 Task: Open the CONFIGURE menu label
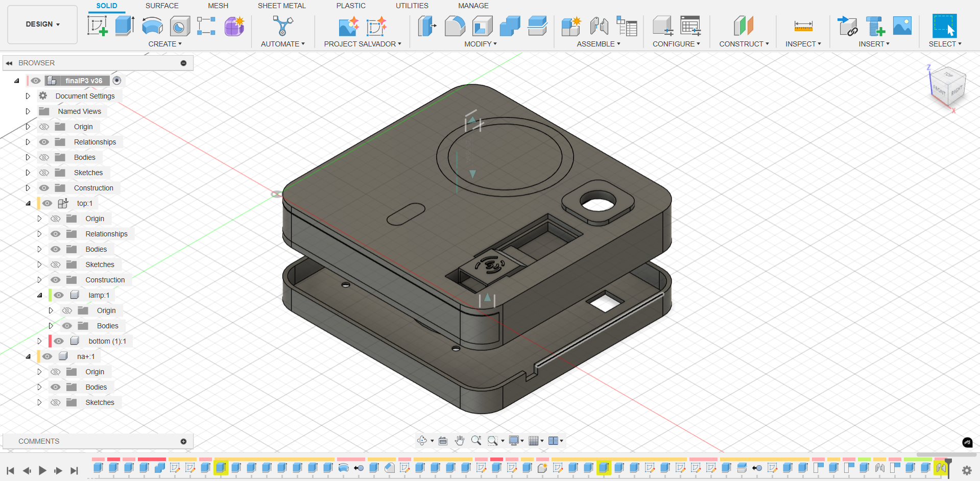coord(676,44)
